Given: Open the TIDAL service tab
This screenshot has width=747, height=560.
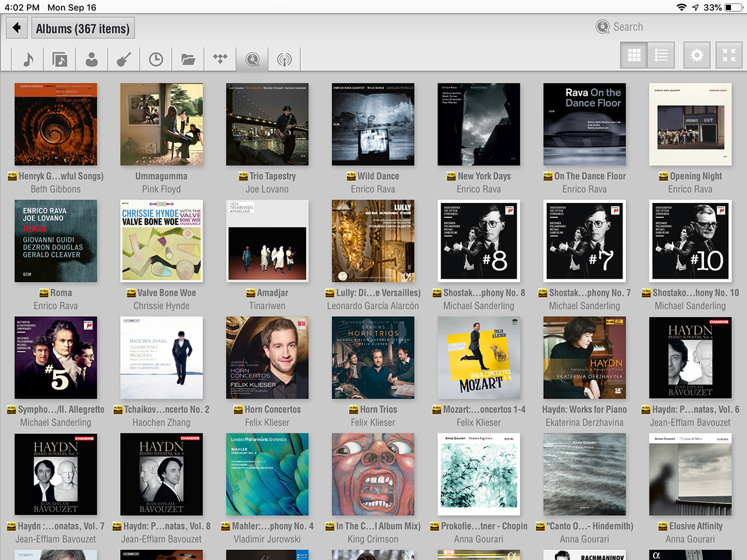Looking at the screenshot, I should pos(220,59).
